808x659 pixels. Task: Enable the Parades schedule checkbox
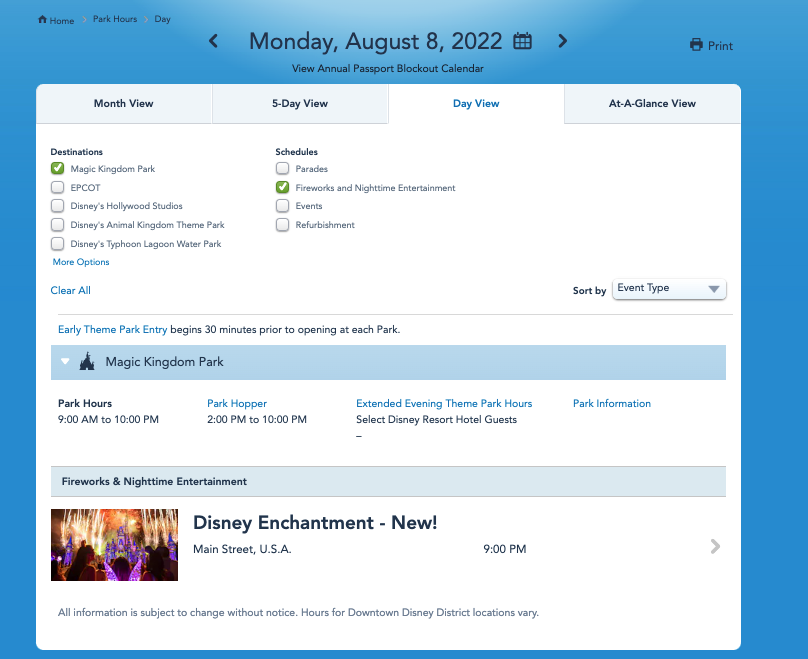point(282,168)
